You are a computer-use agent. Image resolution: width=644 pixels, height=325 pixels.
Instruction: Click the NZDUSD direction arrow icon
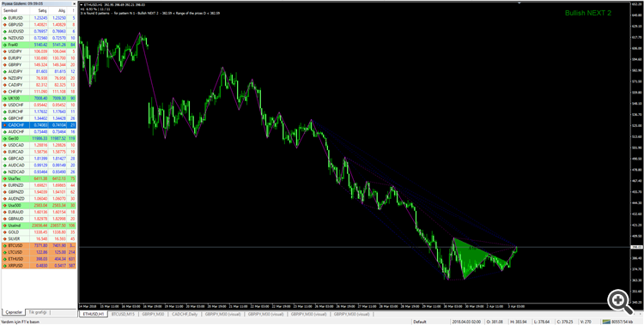click(x=4, y=39)
